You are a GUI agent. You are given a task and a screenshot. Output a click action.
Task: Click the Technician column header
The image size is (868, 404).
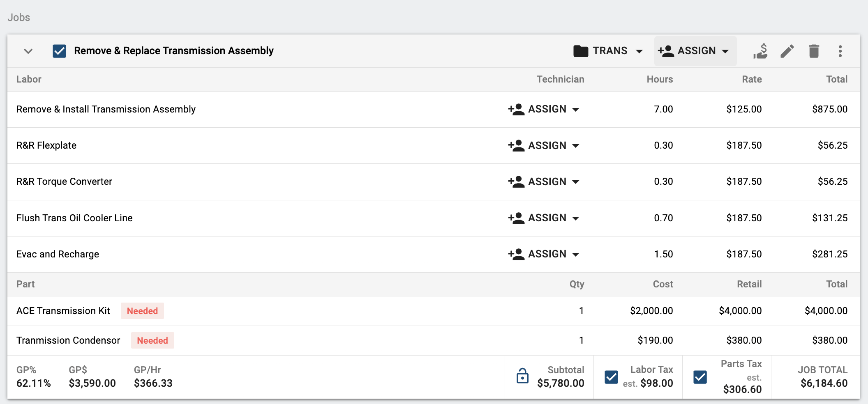click(x=560, y=79)
